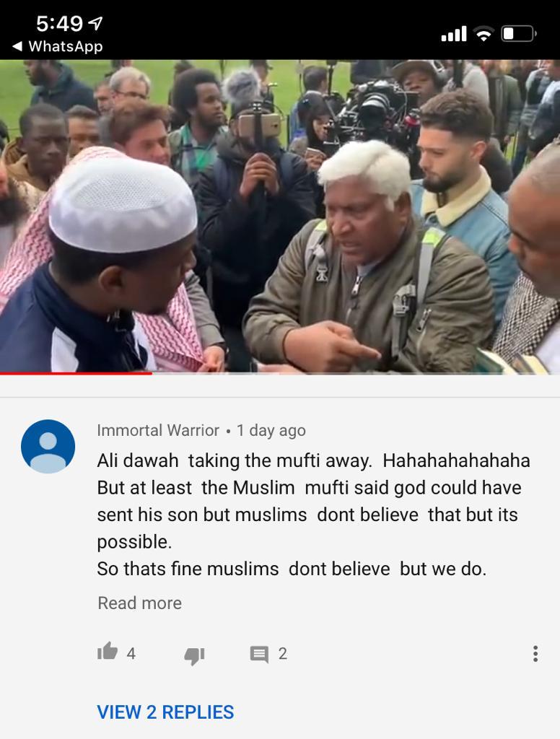Tap the location arrow beside the time
Viewport: 560px width, 739px height.
tap(96, 23)
